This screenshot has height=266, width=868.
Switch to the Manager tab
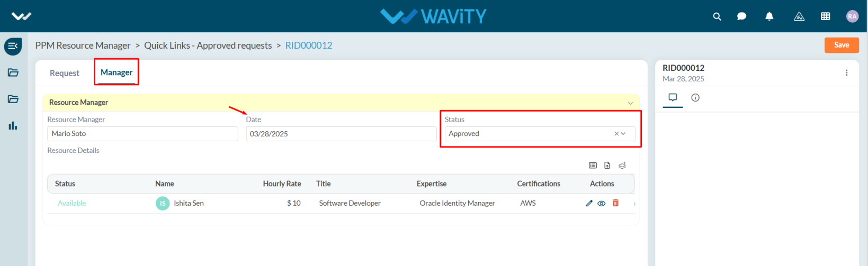click(x=117, y=72)
